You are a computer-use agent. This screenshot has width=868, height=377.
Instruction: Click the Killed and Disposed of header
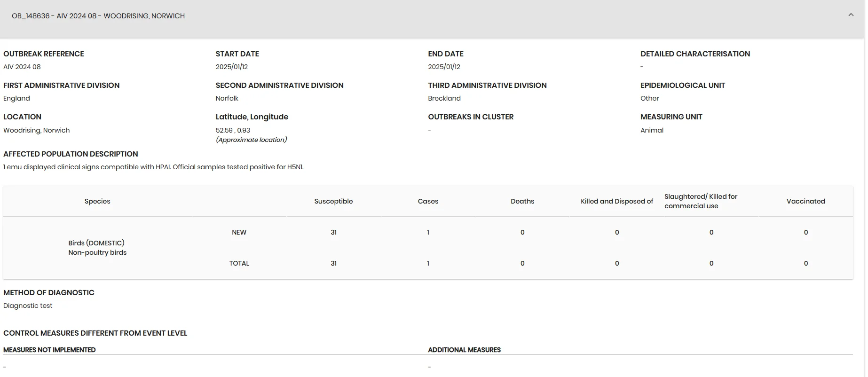(617, 201)
